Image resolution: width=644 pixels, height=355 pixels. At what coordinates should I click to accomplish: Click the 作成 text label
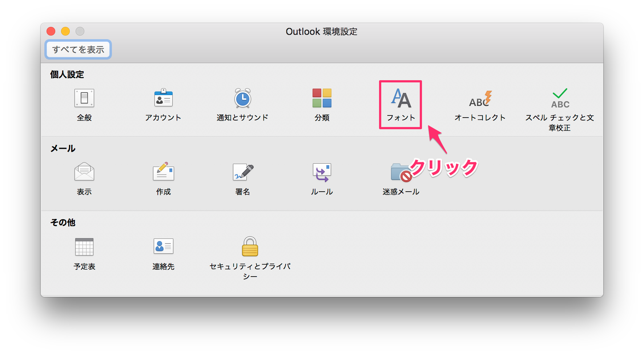pos(164,192)
